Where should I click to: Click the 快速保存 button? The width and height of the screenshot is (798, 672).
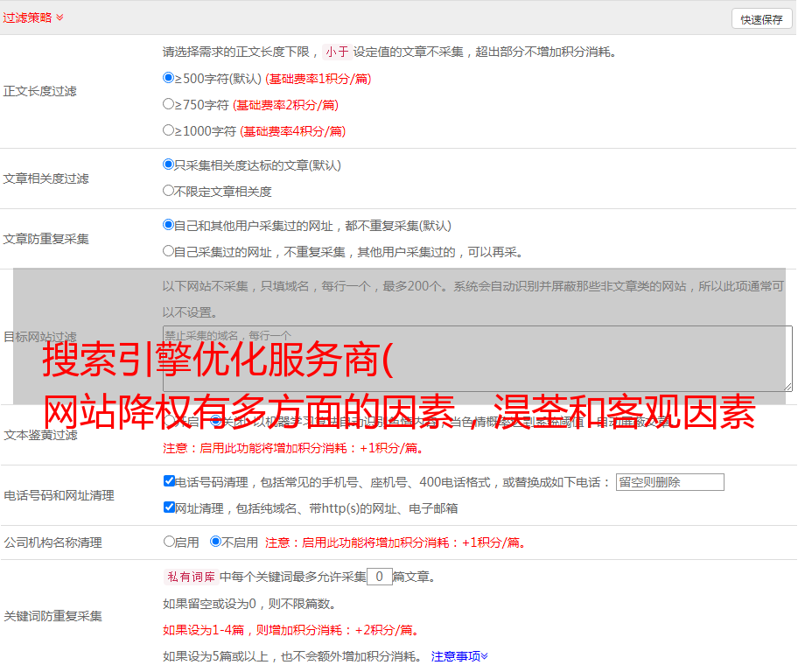point(761,19)
